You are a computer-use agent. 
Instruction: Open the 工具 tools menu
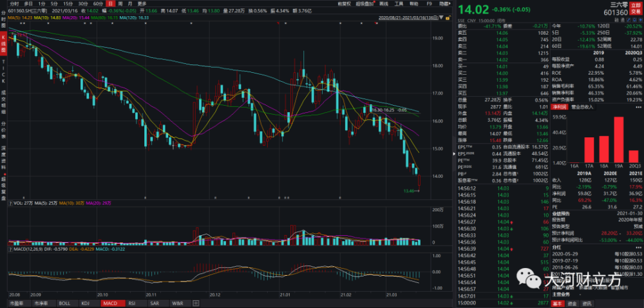(399, 3)
